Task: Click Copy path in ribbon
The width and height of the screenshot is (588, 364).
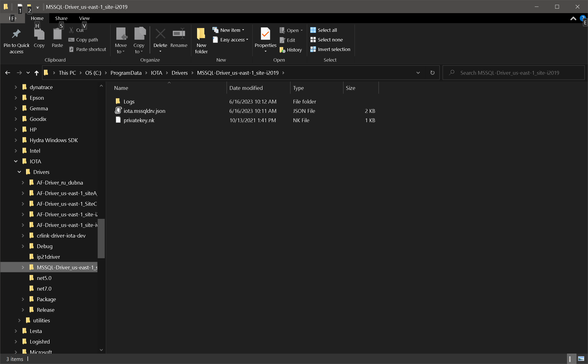Action: 83,40
